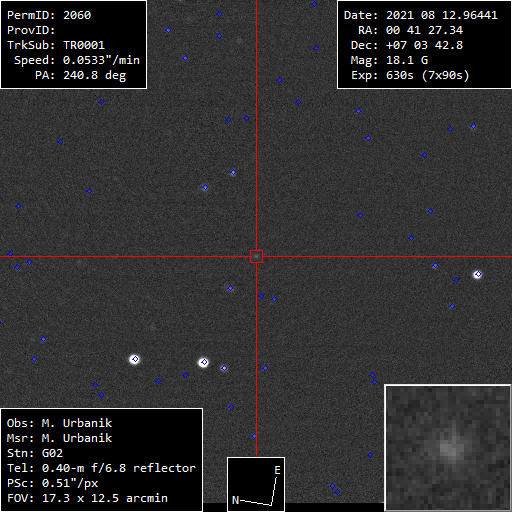Click the Exp 630s (7x90s) line
This screenshot has width=512, height=512.
(410, 75)
